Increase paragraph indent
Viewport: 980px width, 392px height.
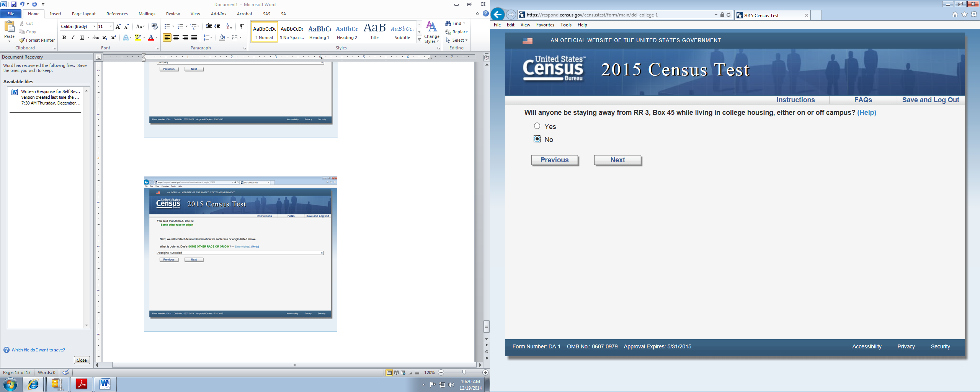(217, 26)
